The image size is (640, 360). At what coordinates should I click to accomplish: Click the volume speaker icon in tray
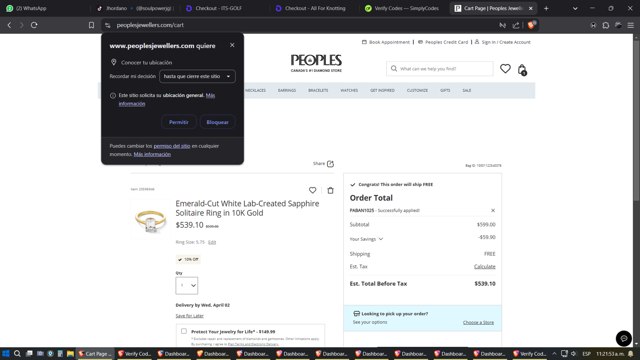[x=573, y=353]
